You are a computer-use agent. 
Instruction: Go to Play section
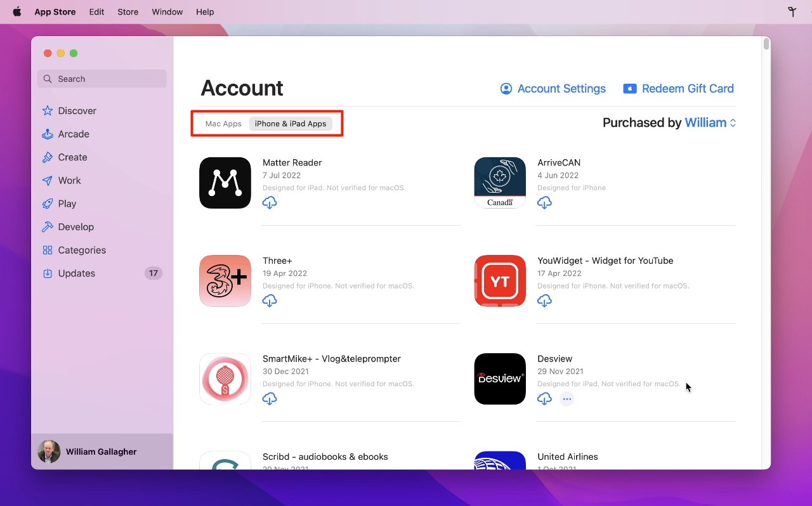[67, 204]
